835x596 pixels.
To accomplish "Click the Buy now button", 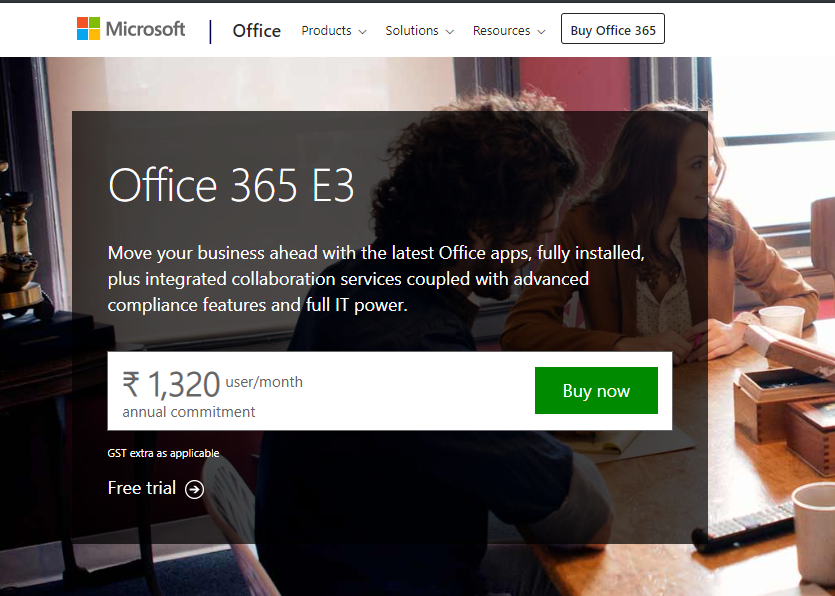I will click(596, 390).
